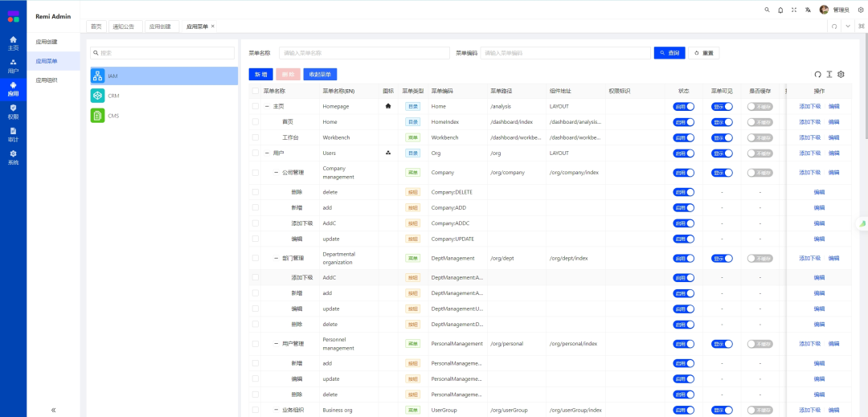Viewport: 868px width, 417px height.
Task: Click the blue 查询 search button
Action: (x=669, y=53)
